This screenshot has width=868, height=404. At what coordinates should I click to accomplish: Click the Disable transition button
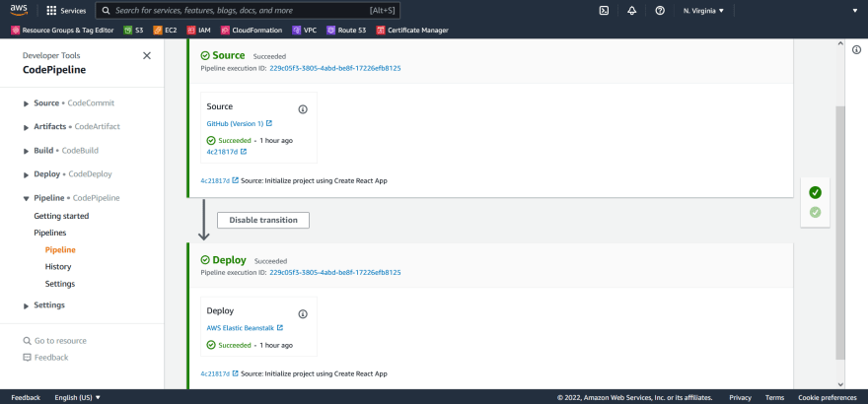(263, 220)
